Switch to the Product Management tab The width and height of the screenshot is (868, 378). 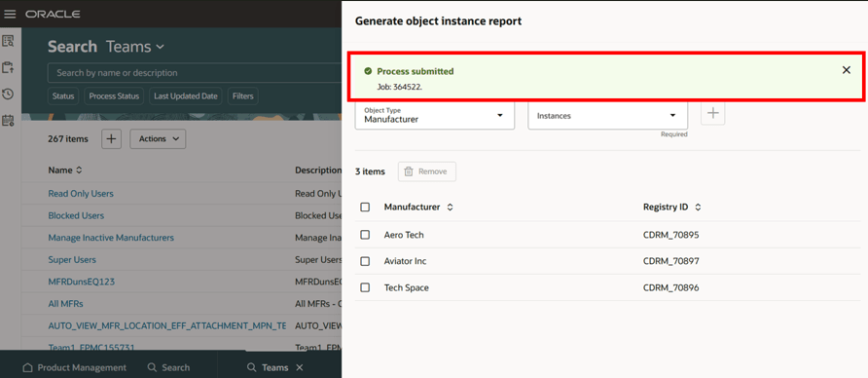[x=74, y=367]
